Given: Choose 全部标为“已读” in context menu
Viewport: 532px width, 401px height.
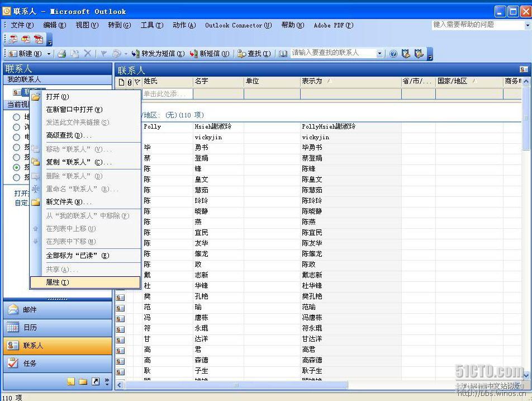Looking at the screenshot, I should 85,256.
